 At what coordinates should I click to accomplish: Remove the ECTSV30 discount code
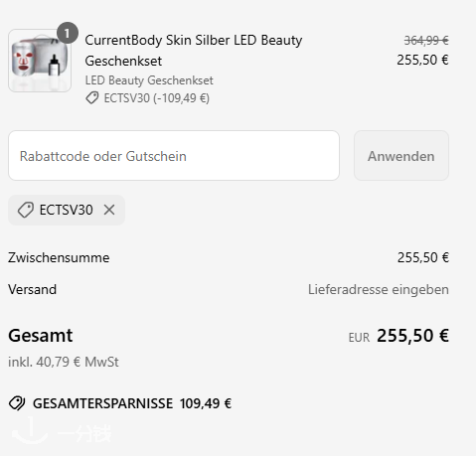109,210
